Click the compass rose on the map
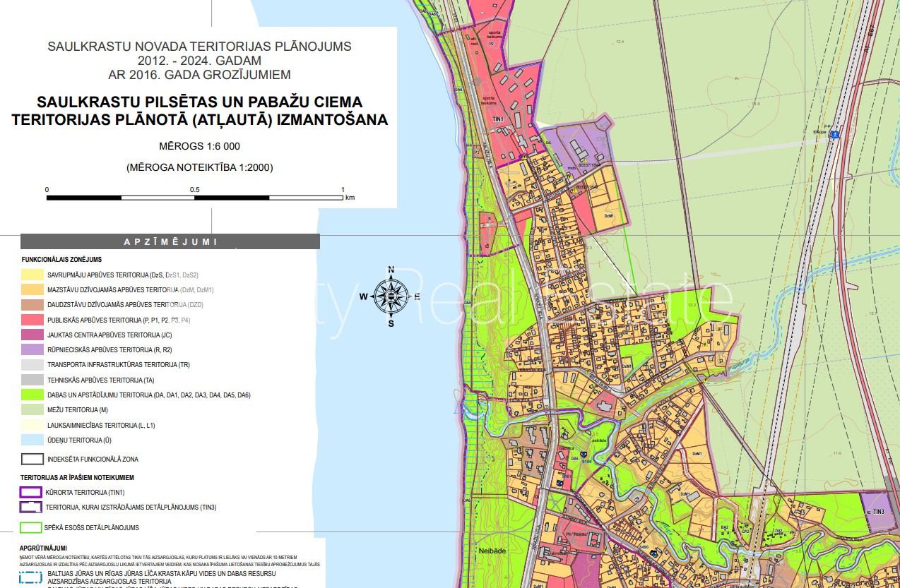The height and width of the screenshot is (588, 900). click(x=391, y=296)
